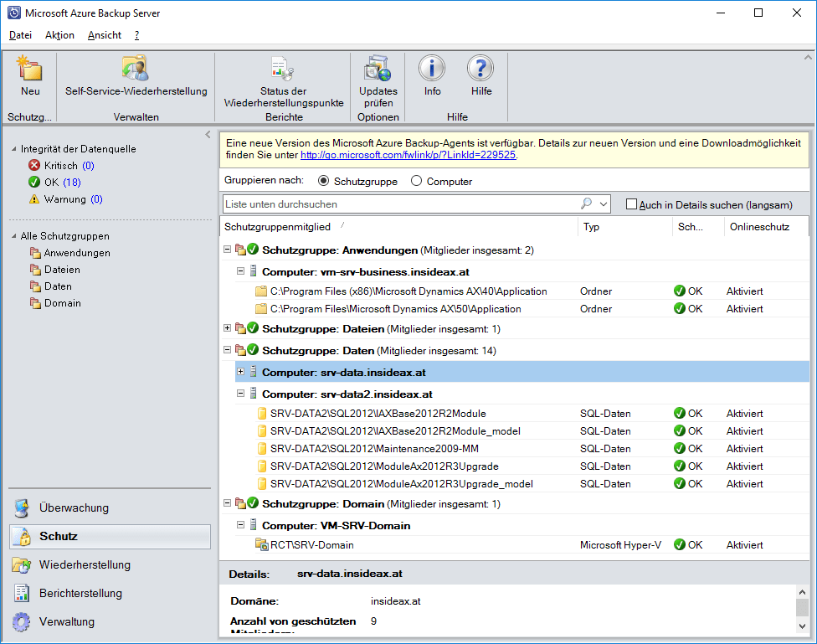Enable 'Auch in Details suchen' checkbox

(x=632, y=204)
